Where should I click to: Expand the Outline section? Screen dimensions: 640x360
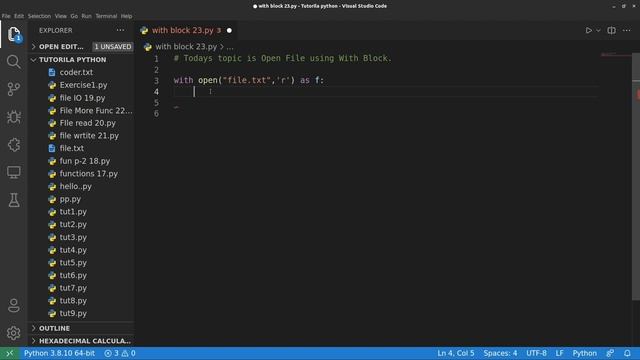(54, 328)
